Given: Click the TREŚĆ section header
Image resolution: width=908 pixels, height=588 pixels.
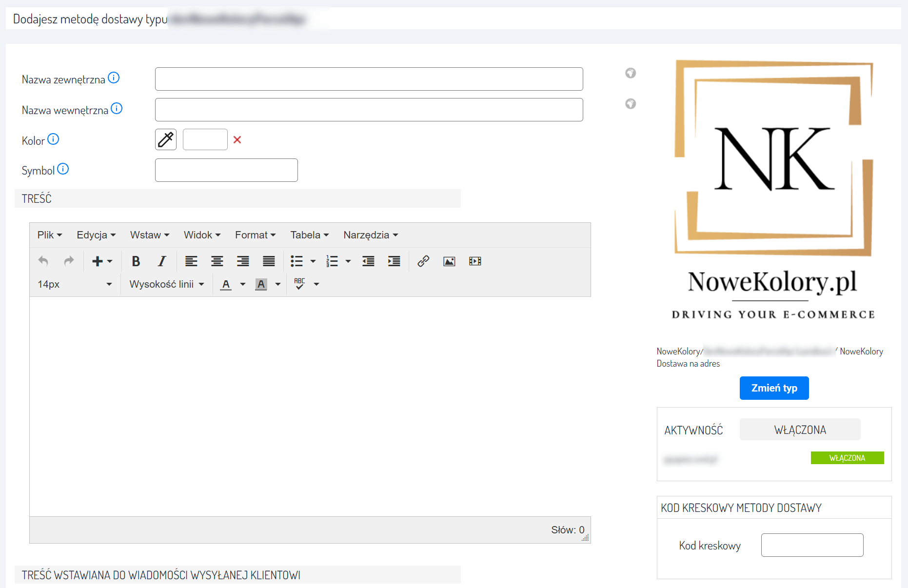Looking at the screenshot, I should [237, 198].
